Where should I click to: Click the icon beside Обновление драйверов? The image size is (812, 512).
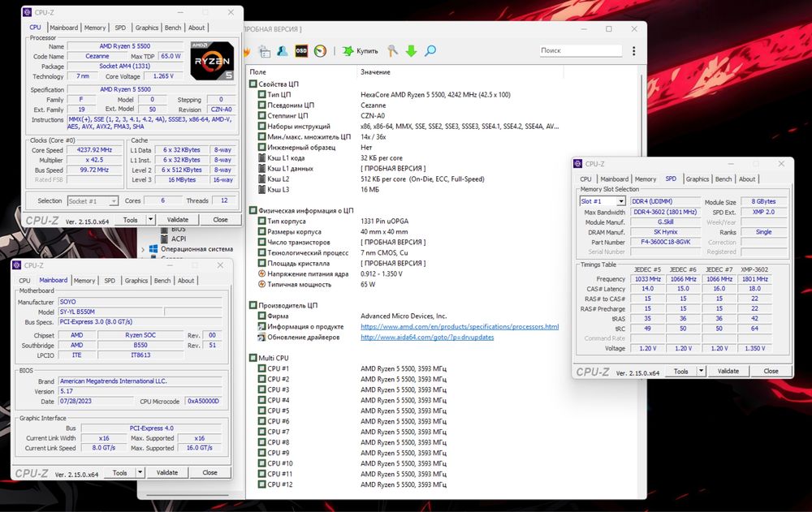click(262, 337)
